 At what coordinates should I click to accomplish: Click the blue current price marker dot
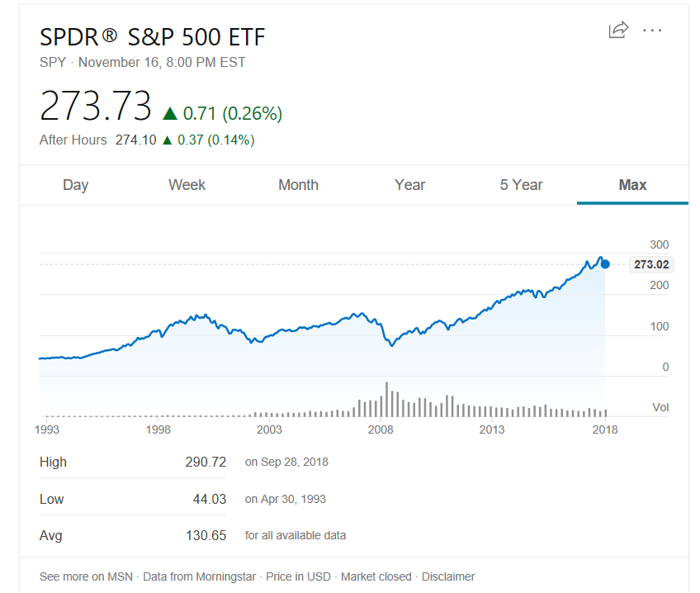point(605,264)
